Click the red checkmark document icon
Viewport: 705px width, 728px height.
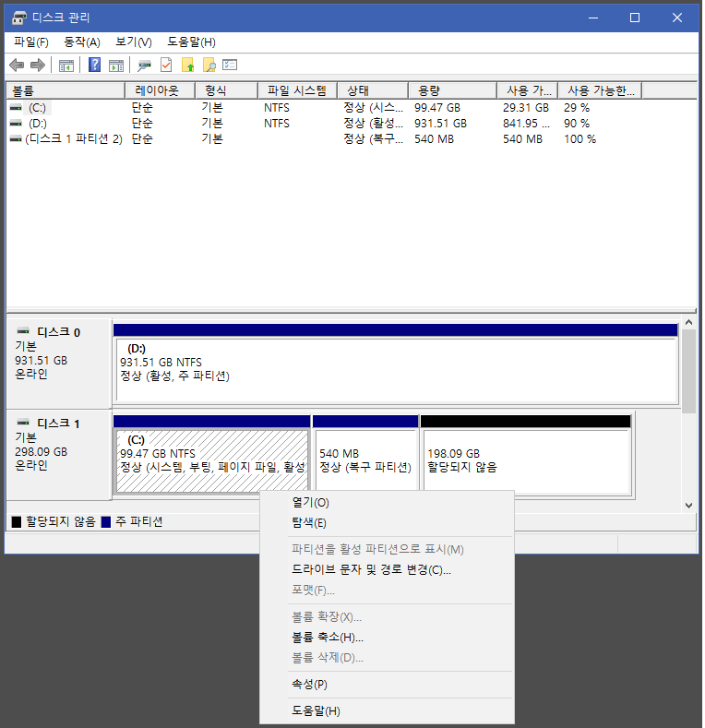tap(166, 65)
